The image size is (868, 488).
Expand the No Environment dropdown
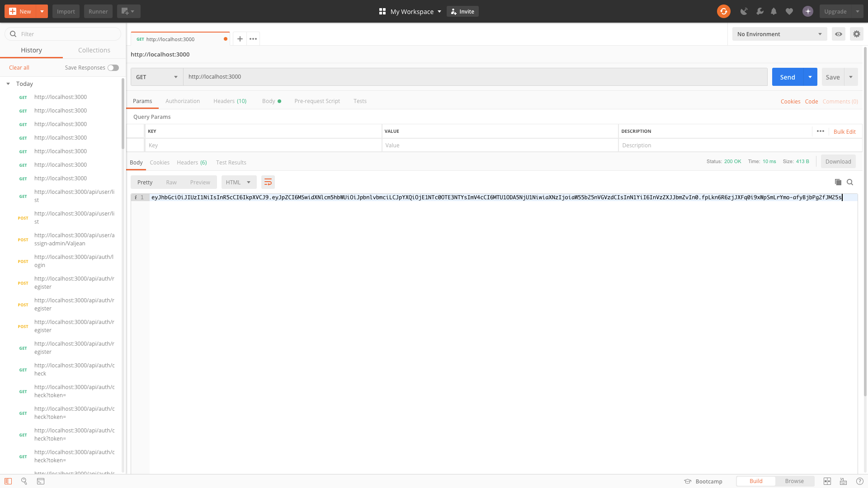[x=779, y=34]
